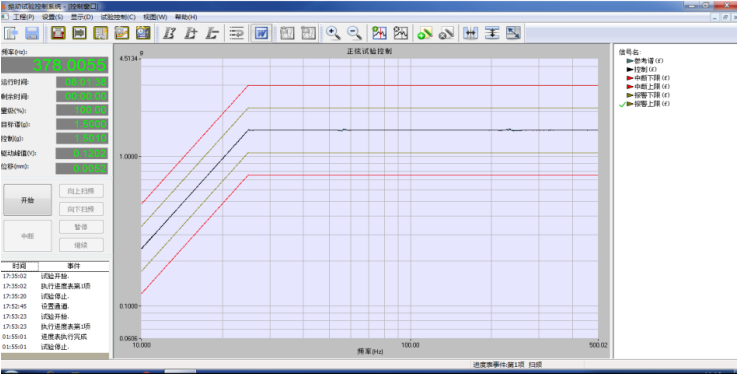The height and width of the screenshot is (374, 737).
Task: Select the 17:53:23 试验开始 log row
Action: tap(55, 316)
